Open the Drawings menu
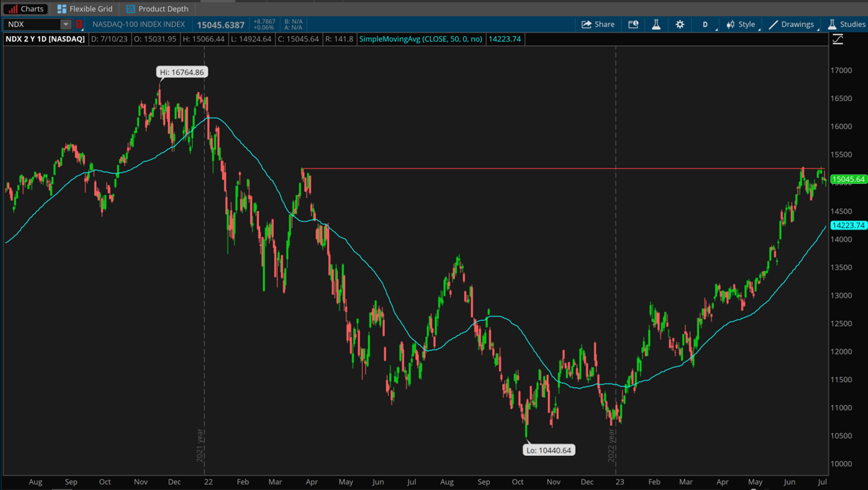 coord(791,24)
